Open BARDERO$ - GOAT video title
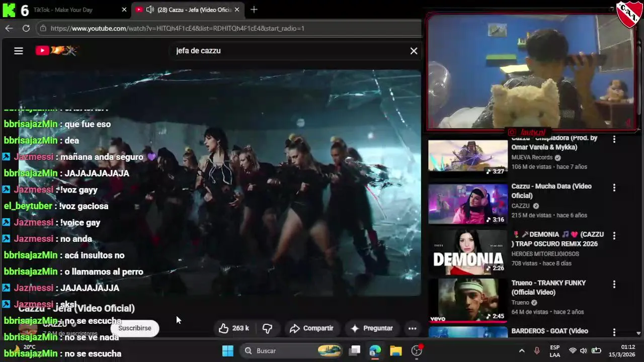 pyautogui.click(x=550, y=331)
